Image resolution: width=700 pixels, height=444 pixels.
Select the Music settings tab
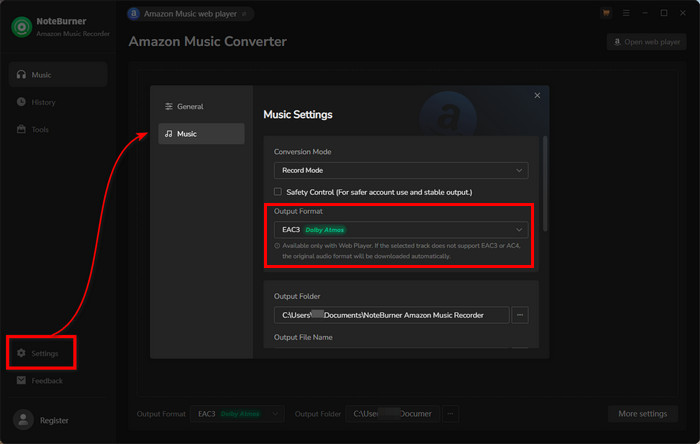click(201, 133)
